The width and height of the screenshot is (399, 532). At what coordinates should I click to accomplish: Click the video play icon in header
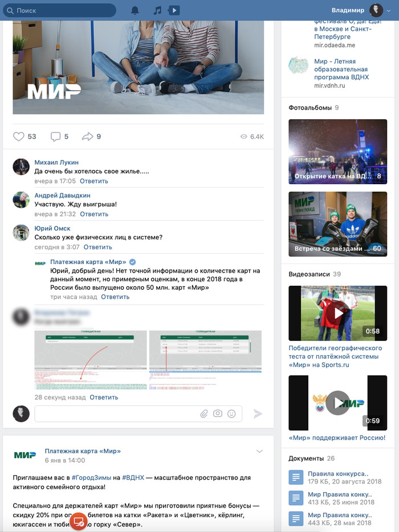(174, 10)
